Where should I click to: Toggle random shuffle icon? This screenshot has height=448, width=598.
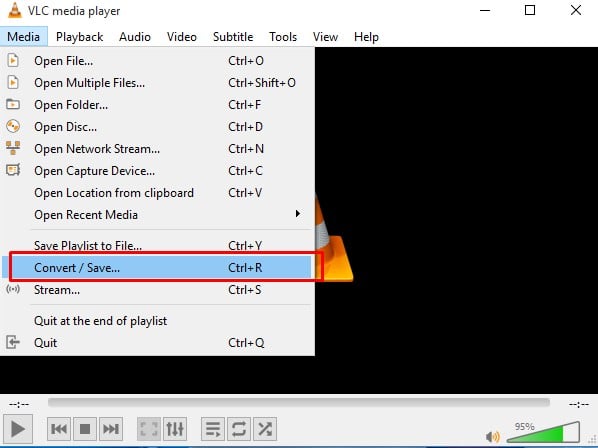coord(265,429)
